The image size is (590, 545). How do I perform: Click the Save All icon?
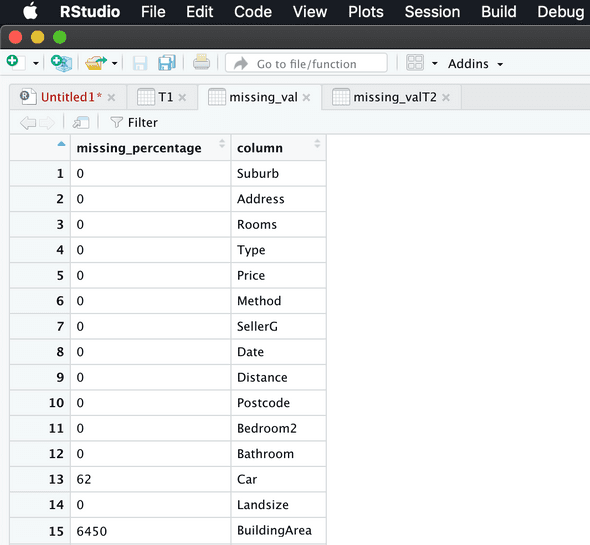coord(167,63)
